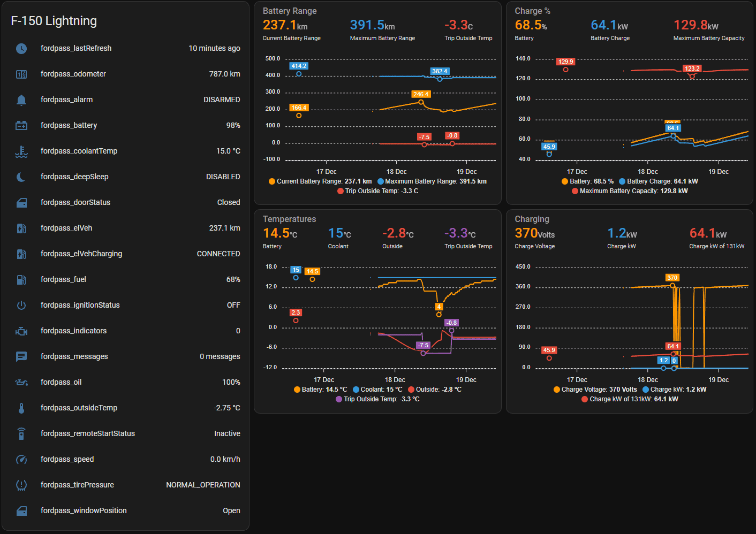
Task: Toggle Maximum Battery Capacity legend series
Action: pyautogui.click(x=630, y=191)
